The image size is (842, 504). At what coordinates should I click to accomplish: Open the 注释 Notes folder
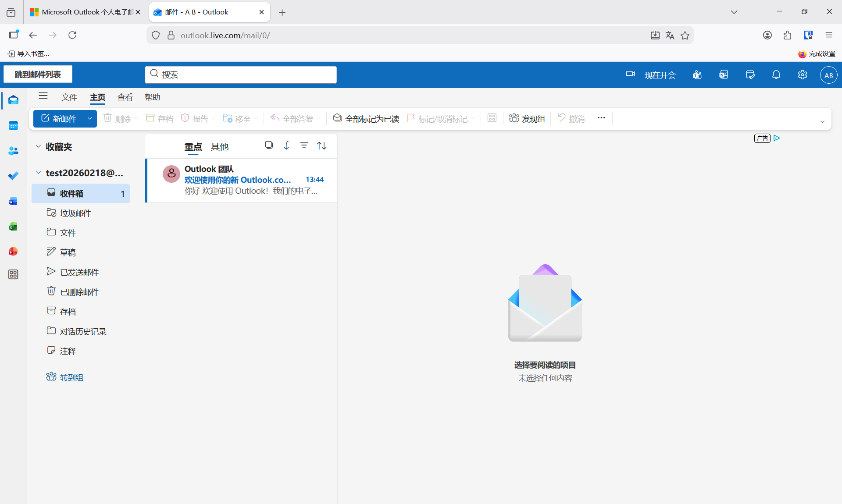pyautogui.click(x=81, y=351)
